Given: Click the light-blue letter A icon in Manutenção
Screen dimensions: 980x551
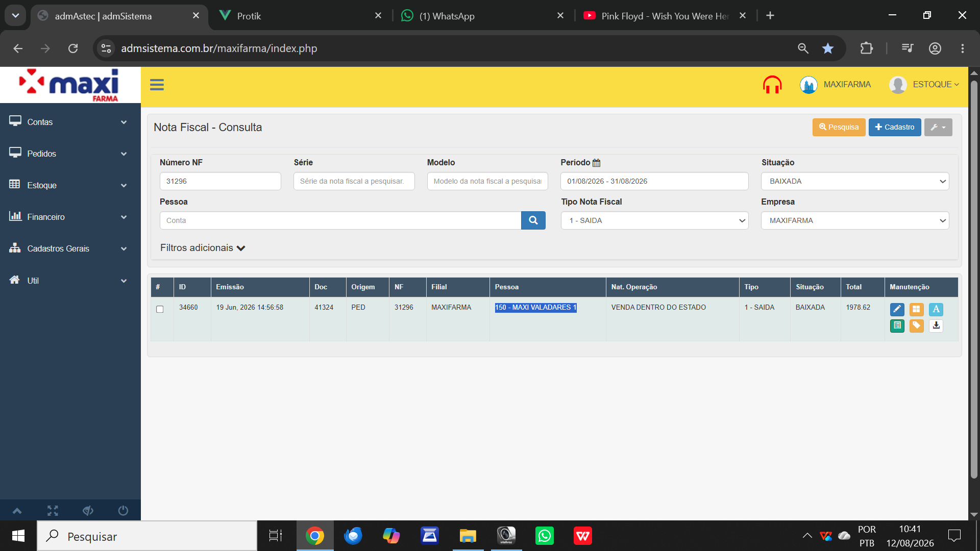Looking at the screenshot, I should tap(936, 309).
